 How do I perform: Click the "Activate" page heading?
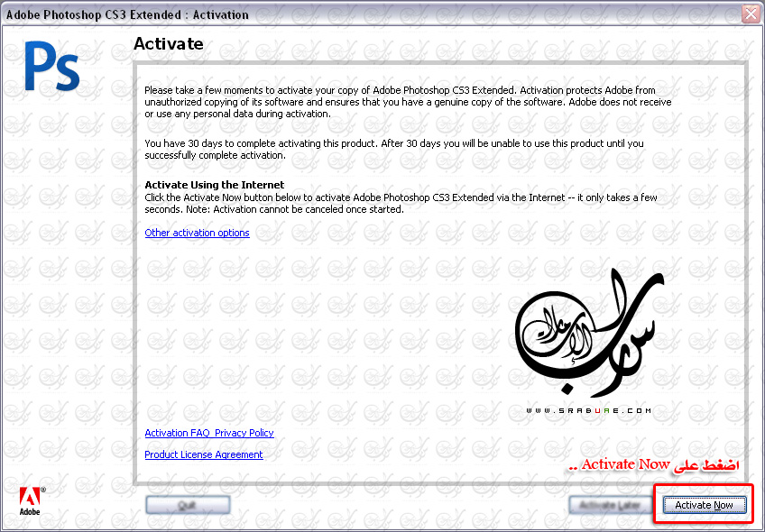pyautogui.click(x=169, y=43)
